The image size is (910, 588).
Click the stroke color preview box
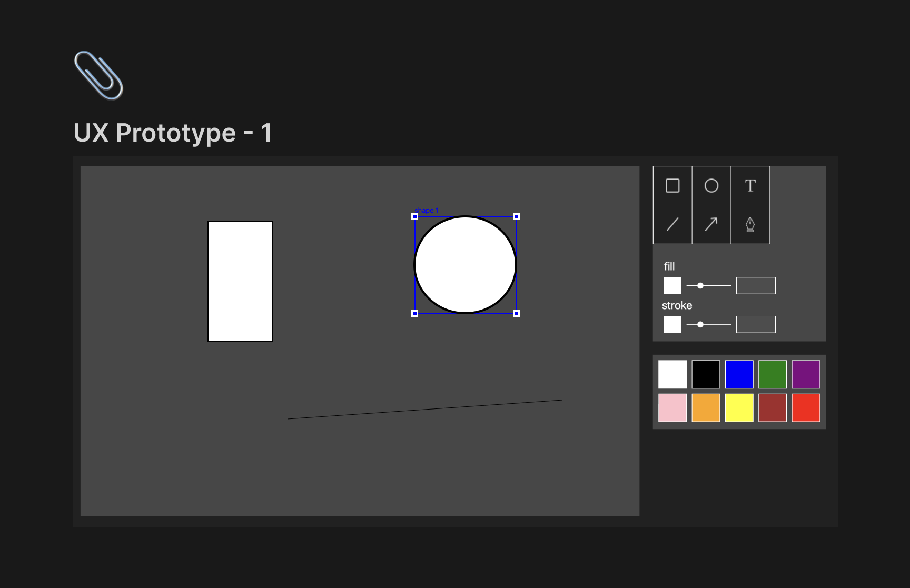tap(672, 325)
